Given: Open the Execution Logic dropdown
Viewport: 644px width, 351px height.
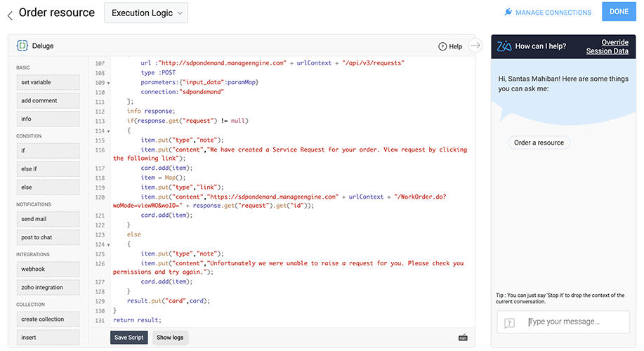Looking at the screenshot, I should [x=146, y=13].
